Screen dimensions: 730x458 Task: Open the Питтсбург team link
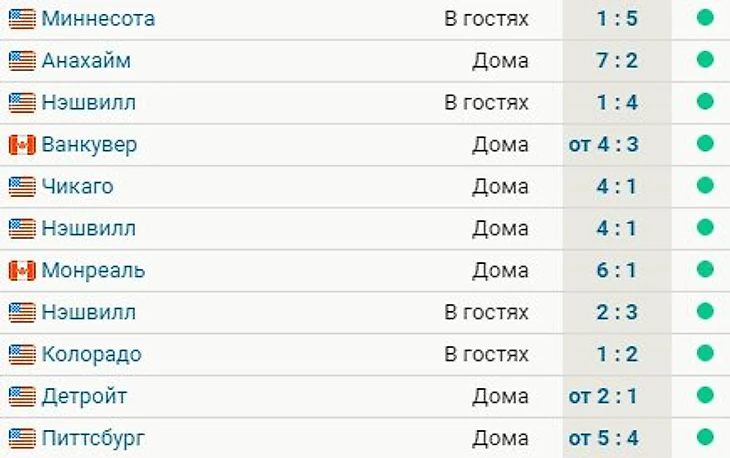coord(93,438)
